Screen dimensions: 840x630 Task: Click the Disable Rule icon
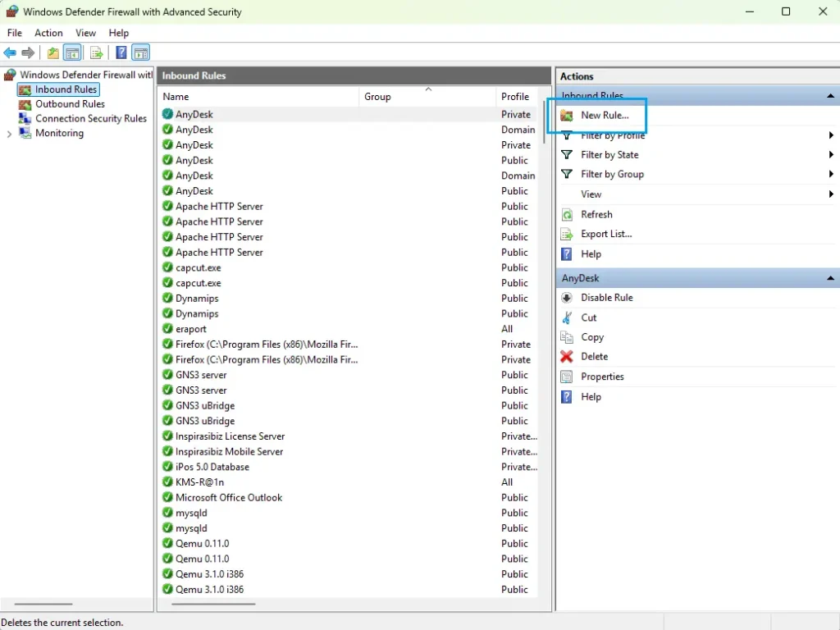pyautogui.click(x=567, y=298)
